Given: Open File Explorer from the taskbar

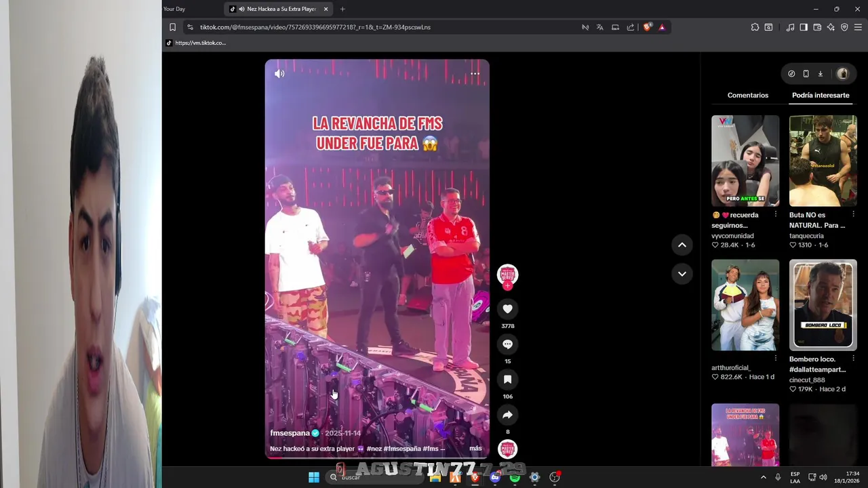Looking at the screenshot, I should 435,477.
